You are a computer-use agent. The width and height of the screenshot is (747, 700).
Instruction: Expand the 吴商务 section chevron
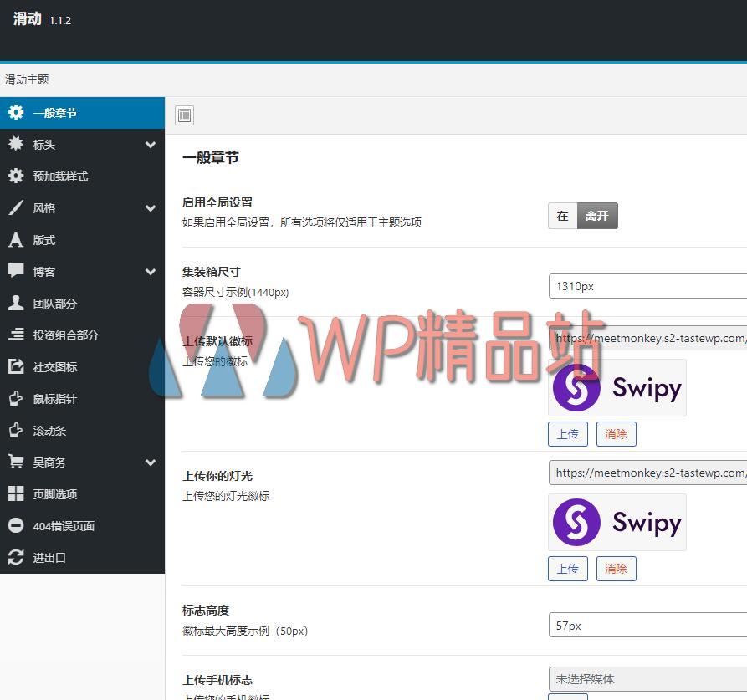click(151, 462)
